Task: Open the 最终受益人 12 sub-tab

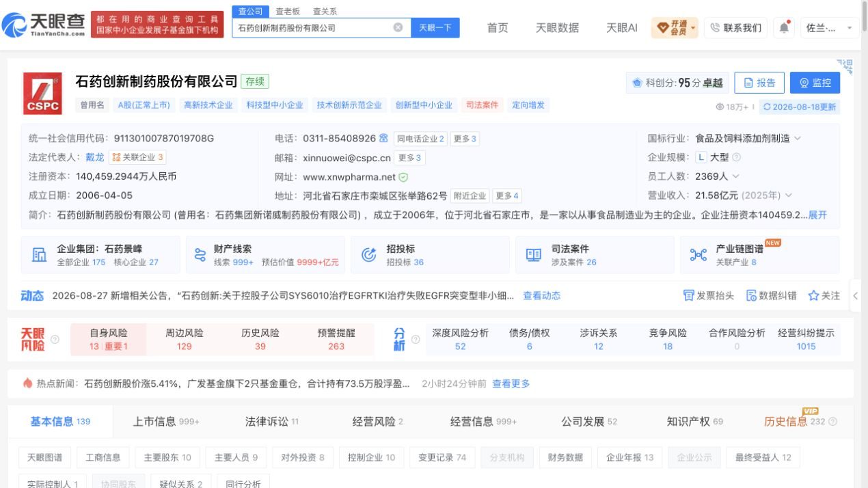Action: coord(763,457)
